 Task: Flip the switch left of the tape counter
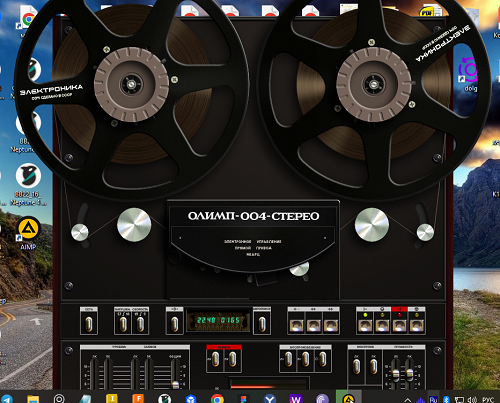tap(174, 323)
